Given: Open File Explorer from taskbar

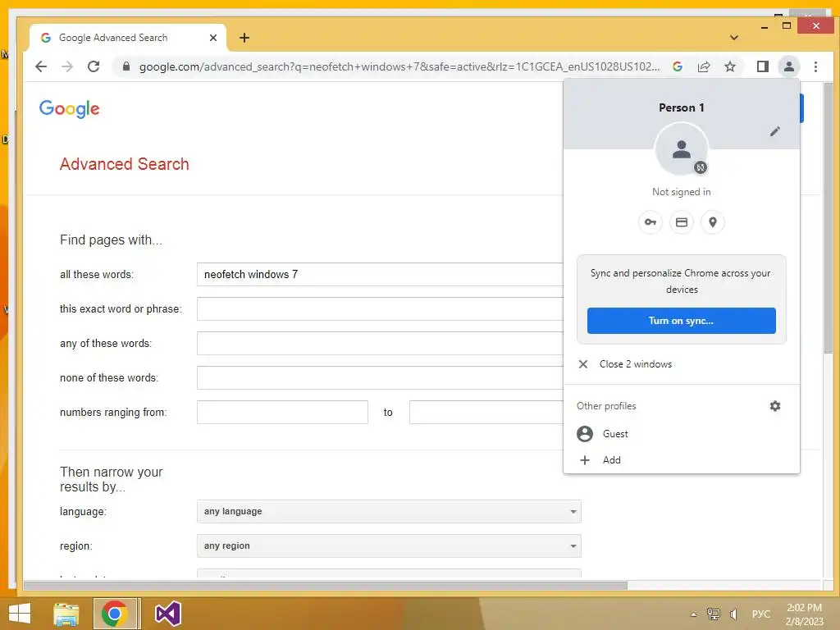Looking at the screenshot, I should click(66, 614).
